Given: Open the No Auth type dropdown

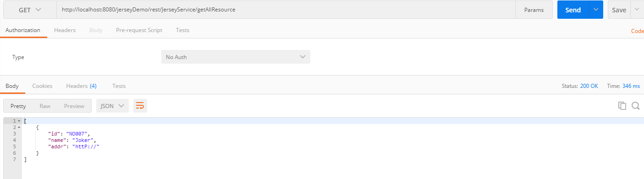Looking at the screenshot, I should click(x=236, y=57).
